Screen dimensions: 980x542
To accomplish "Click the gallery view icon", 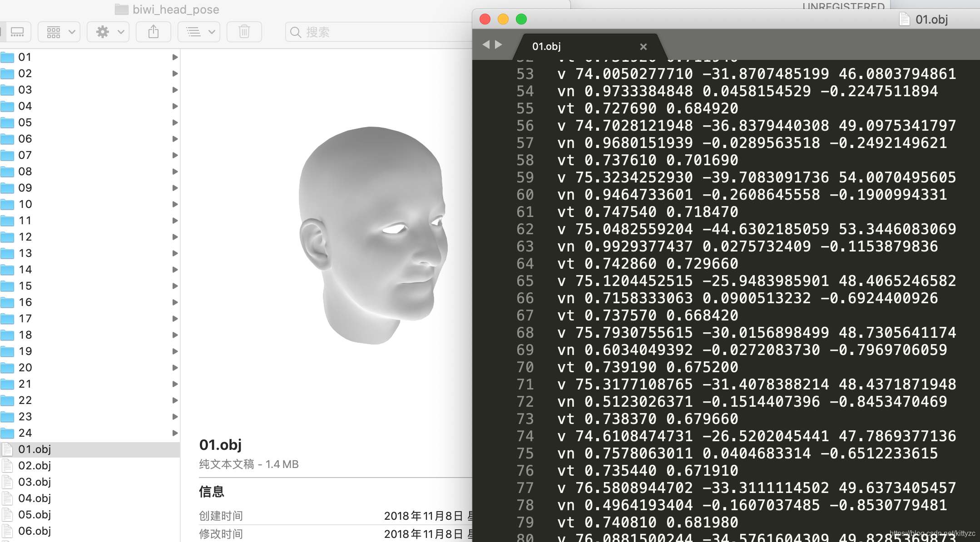I will coord(17,32).
